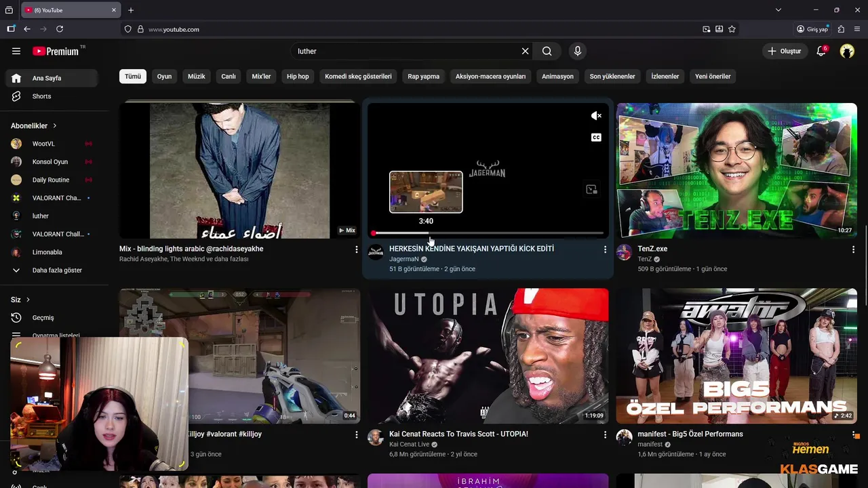Open the tracking protection shield
This screenshot has width=868, height=488.
tap(127, 29)
